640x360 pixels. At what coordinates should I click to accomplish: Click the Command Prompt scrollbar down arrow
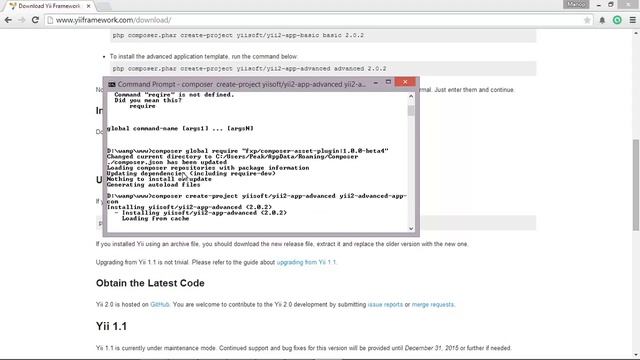pos(411,229)
